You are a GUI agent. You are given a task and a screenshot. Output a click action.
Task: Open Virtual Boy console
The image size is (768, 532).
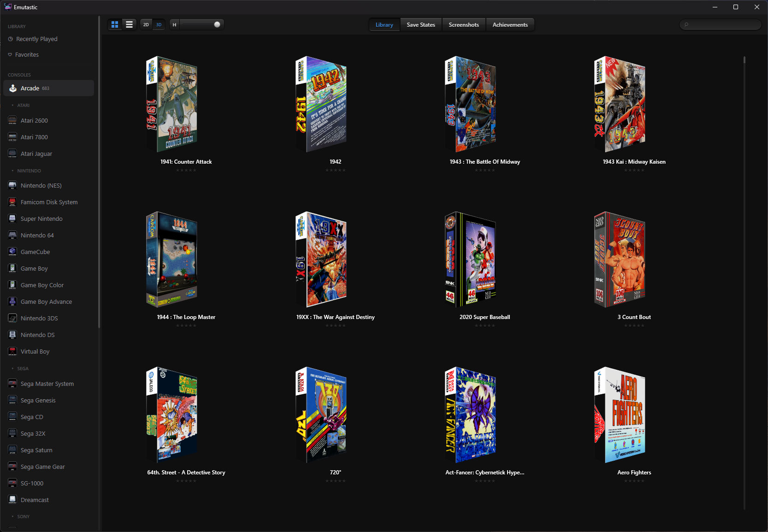point(49,351)
